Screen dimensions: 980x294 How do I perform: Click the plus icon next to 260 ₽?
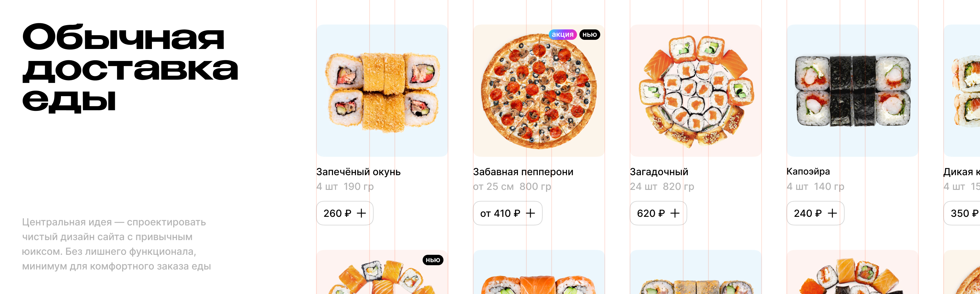(x=361, y=213)
